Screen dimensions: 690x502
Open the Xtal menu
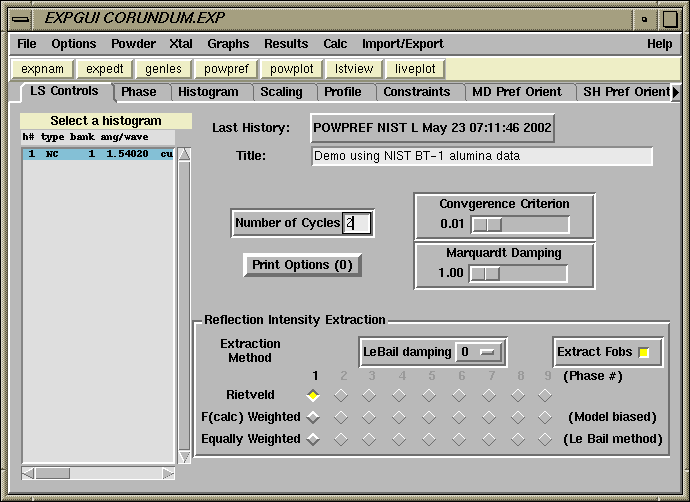[181, 44]
